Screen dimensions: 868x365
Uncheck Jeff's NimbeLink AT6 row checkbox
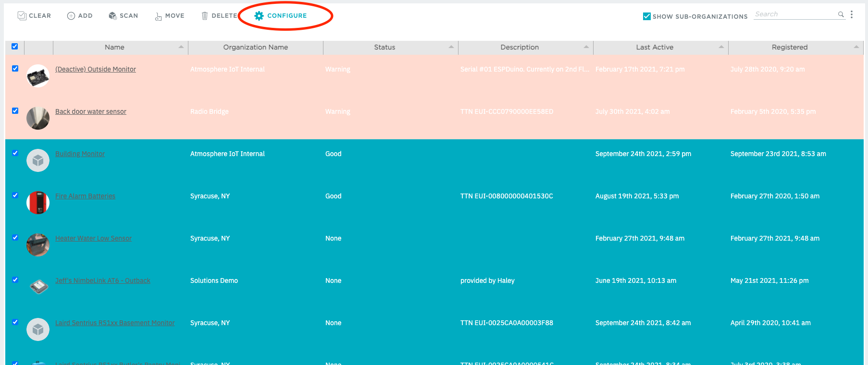[15, 280]
